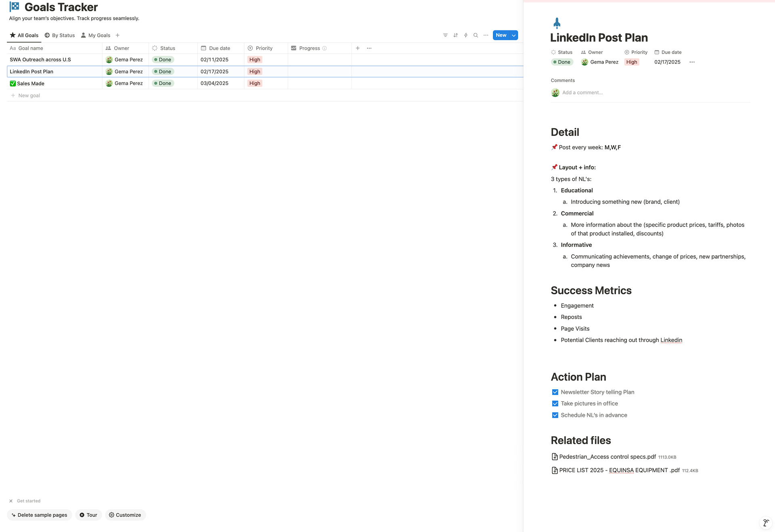
Task: Open the Done status dropdown in the page panel
Action: (562, 62)
